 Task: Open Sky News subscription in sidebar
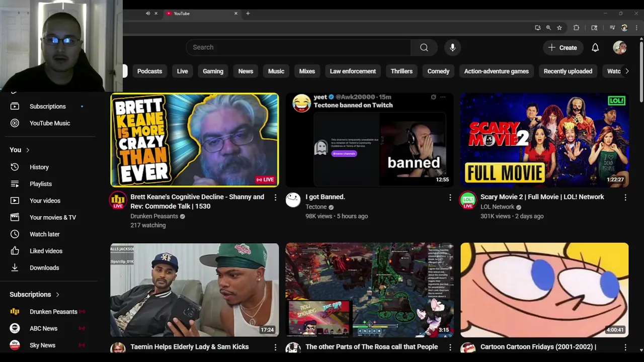pyautogui.click(x=48, y=345)
